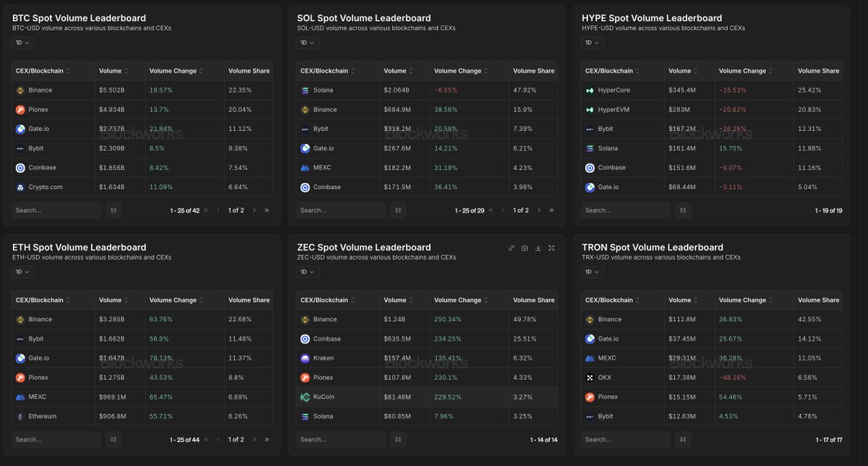Sort SOL table by Volume Change column
Image resolution: width=868 pixels, height=466 pixels.
click(x=461, y=71)
